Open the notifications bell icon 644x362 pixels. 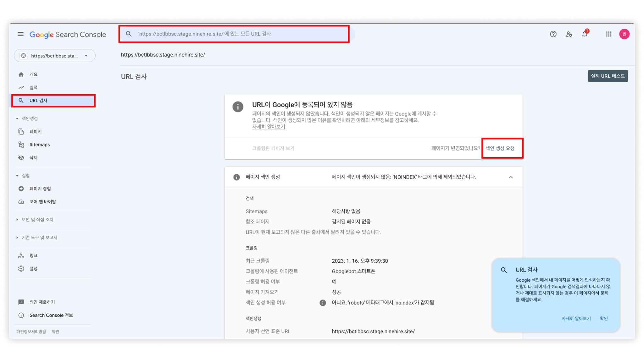tap(585, 34)
